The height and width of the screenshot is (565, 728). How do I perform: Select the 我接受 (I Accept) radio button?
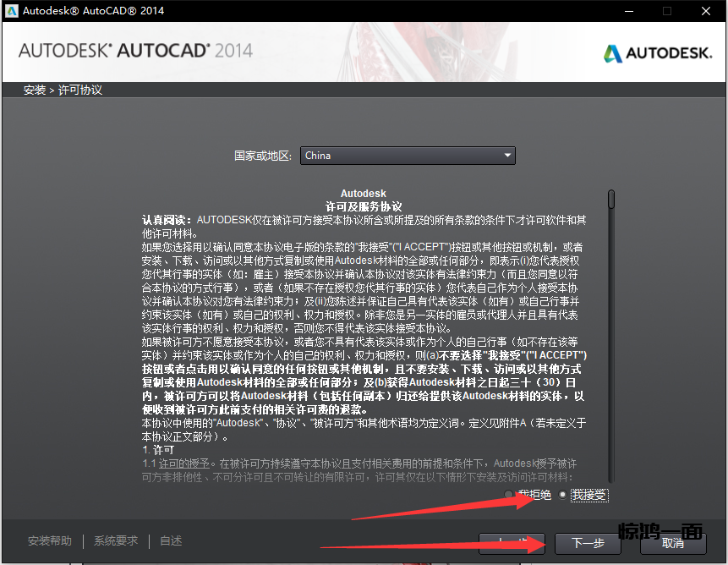pos(563,495)
